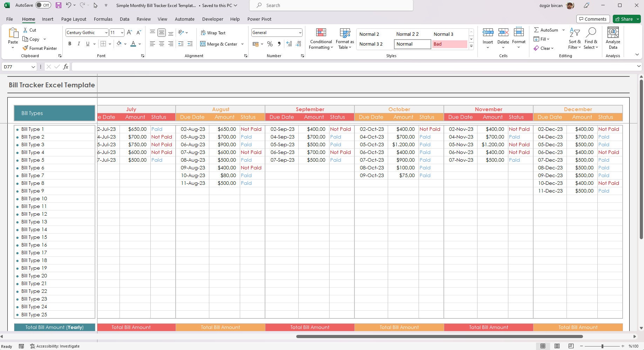Click the zoom slider handle

tap(602, 346)
